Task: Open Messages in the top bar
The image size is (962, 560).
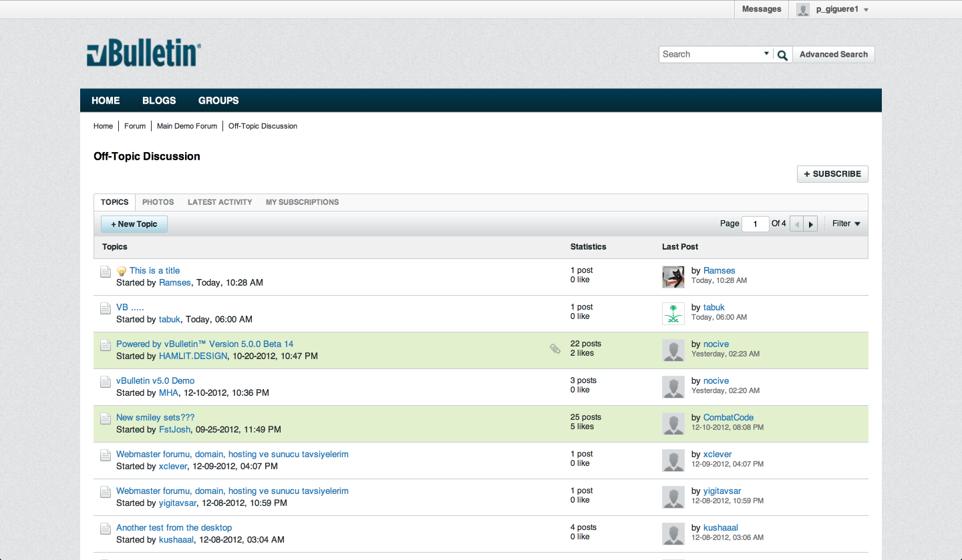Action: 762,9
